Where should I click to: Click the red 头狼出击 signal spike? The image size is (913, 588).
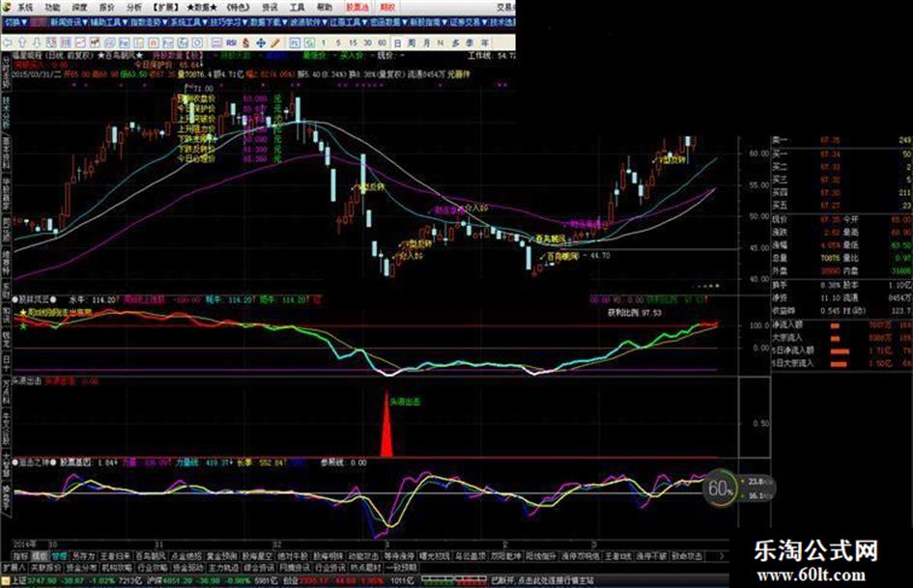coord(387,425)
